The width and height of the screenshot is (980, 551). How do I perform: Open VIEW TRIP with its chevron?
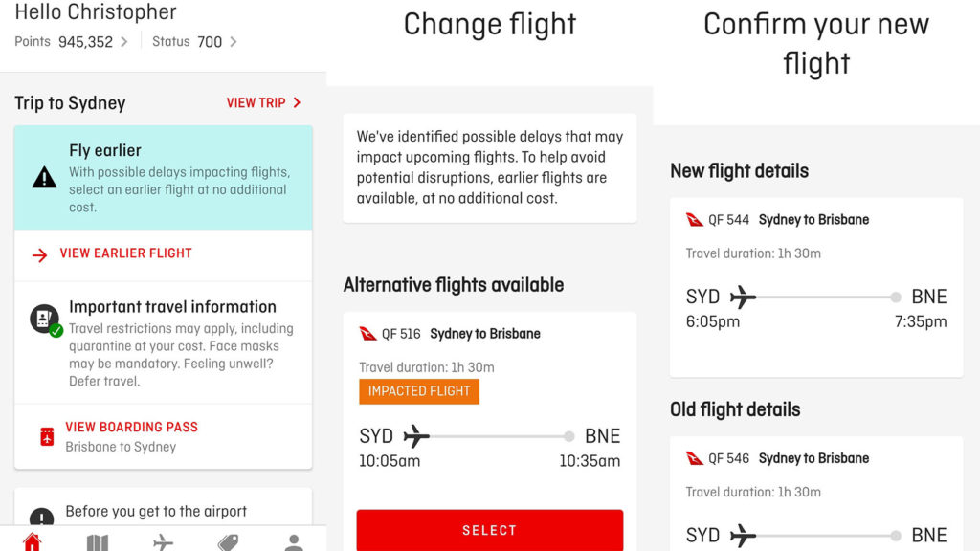point(264,103)
